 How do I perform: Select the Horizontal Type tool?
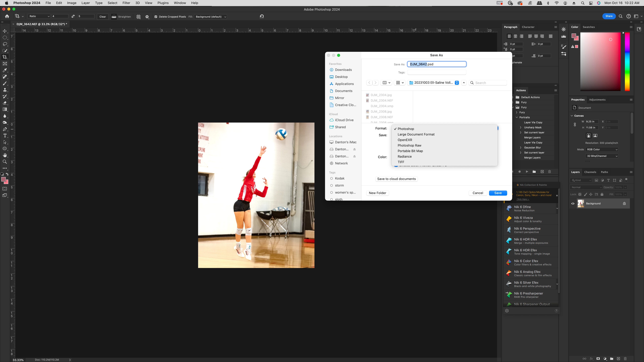tap(5, 136)
